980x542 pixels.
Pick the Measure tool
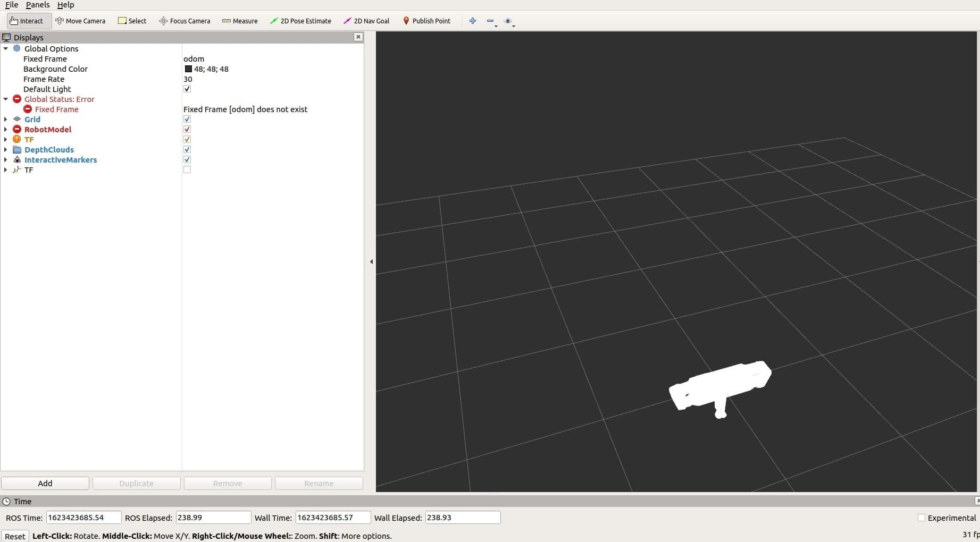[240, 21]
